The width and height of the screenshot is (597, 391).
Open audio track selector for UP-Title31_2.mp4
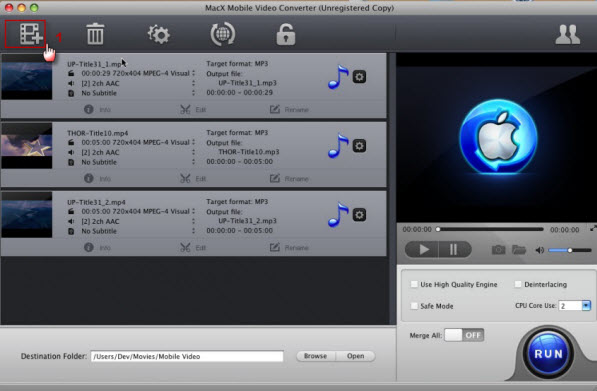193,221
